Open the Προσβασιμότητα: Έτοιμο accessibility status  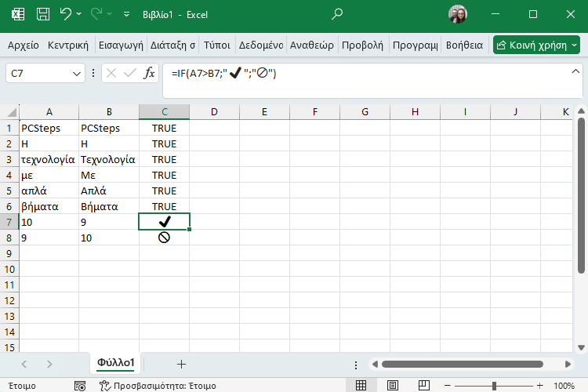(x=158, y=386)
